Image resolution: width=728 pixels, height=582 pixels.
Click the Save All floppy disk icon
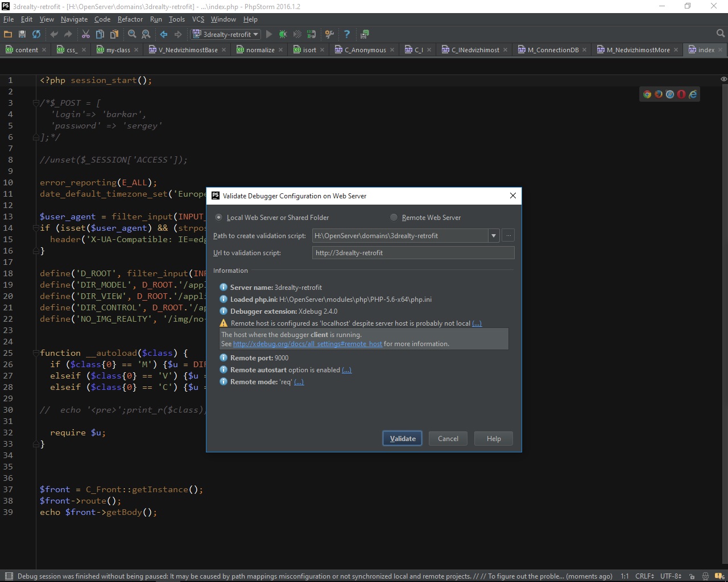[22, 34]
